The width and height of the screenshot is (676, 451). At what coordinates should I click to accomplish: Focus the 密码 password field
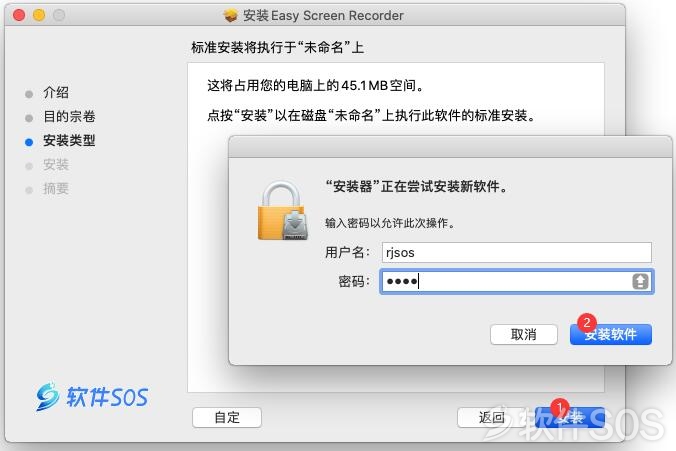point(516,282)
